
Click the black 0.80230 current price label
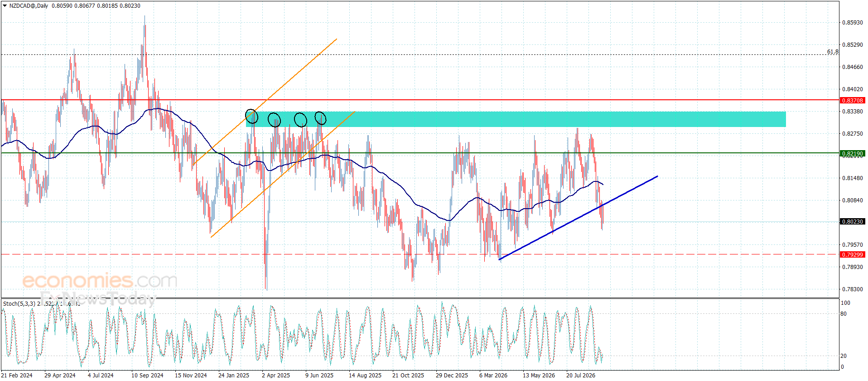click(x=852, y=221)
